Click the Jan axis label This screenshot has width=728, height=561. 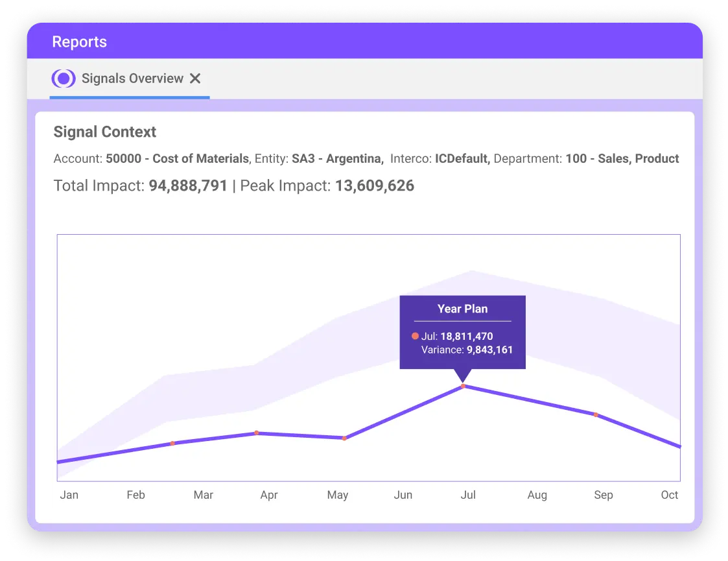69,495
